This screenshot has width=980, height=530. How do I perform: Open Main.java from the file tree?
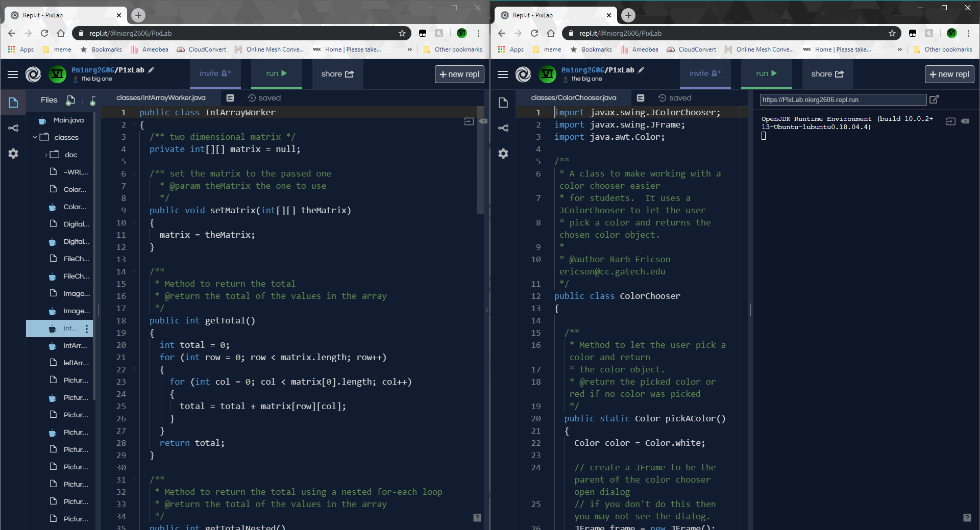[68, 120]
